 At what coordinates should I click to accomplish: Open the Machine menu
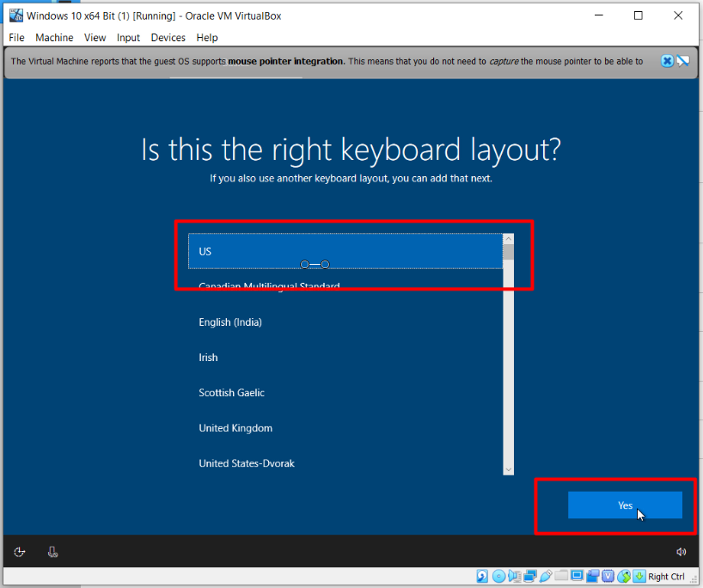pyautogui.click(x=54, y=37)
